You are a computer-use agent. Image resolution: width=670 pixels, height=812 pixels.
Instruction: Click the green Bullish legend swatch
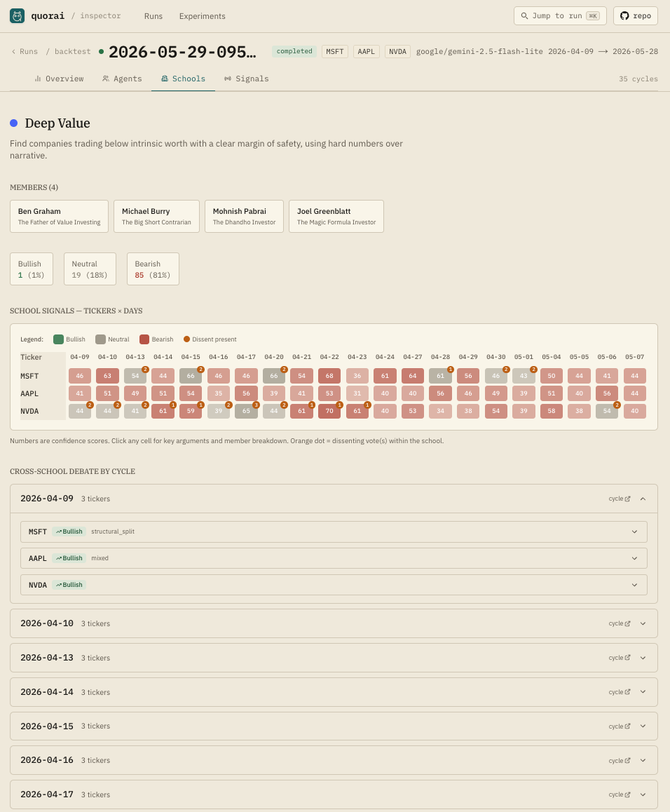pos(58,339)
